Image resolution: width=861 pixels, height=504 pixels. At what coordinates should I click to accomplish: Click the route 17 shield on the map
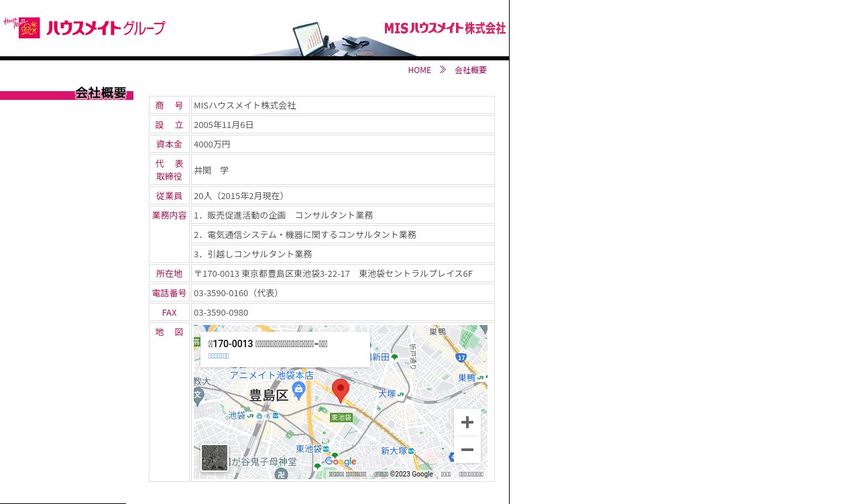[461, 358]
